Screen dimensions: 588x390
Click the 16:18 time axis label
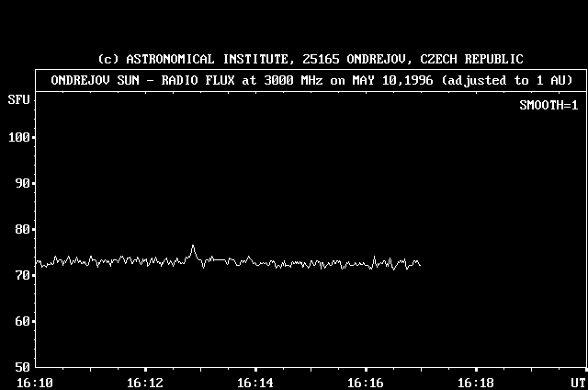pos(476,382)
